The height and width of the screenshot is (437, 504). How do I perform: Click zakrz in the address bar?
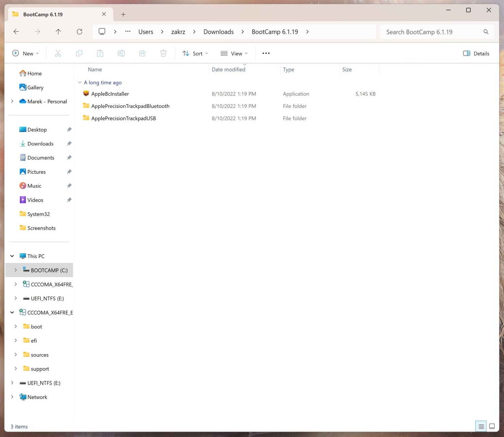178,32
